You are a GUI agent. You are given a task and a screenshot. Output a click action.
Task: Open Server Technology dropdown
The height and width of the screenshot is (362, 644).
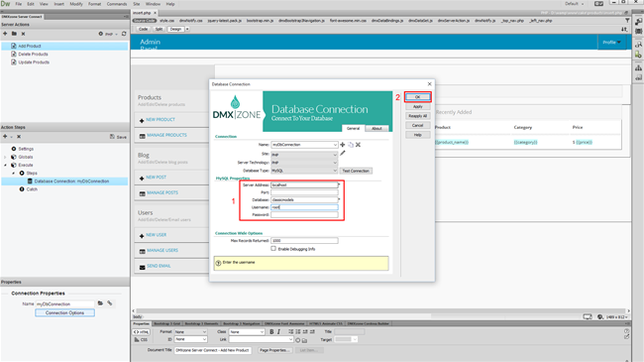[304, 163]
